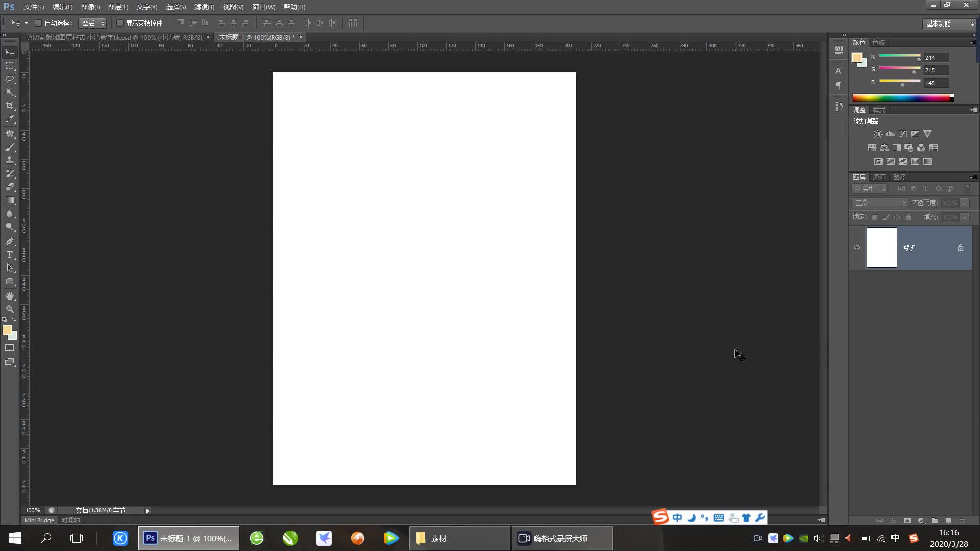Image resolution: width=980 pixels, height=551 pixels.
Task: Open the 基本功能 workspace dropdown
Action: pos(949,23)
